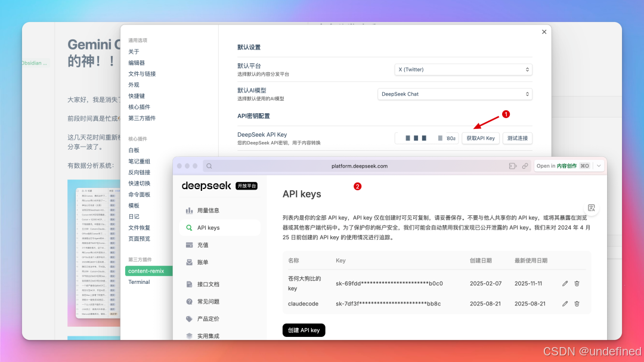Click the reader mode icon in browser bar
This screenshot has width=644, height=362.
click(x=513, y=166)
